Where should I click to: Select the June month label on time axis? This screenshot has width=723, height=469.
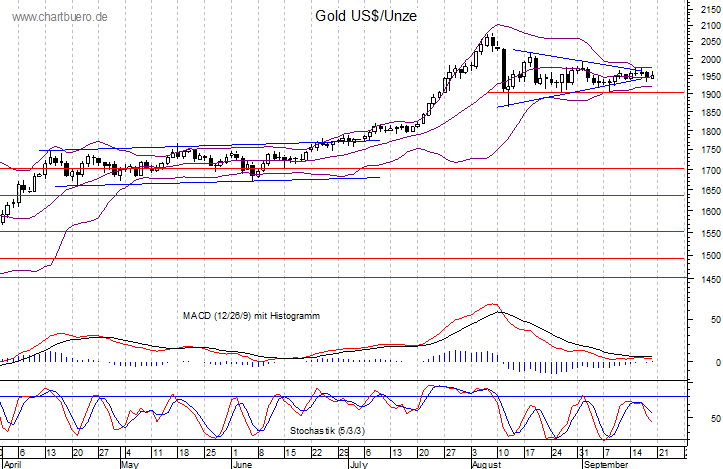244,464
